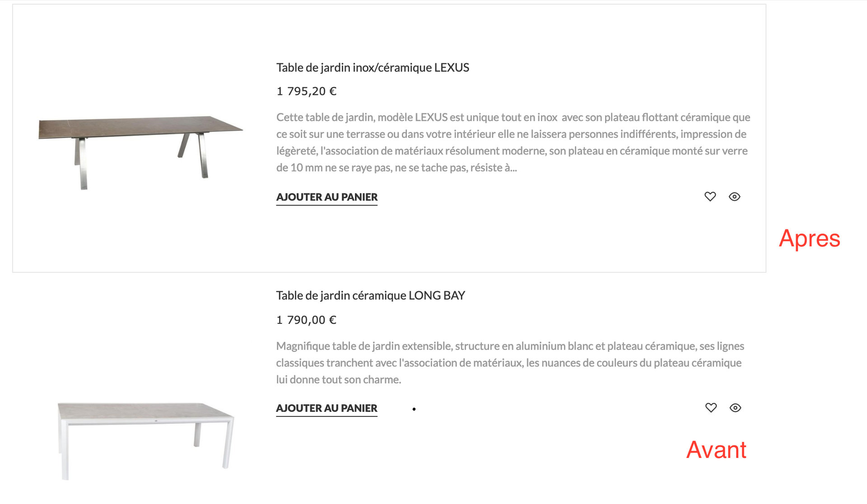
Task: Click the white LONG BAY table image
Action: [144, 412]
